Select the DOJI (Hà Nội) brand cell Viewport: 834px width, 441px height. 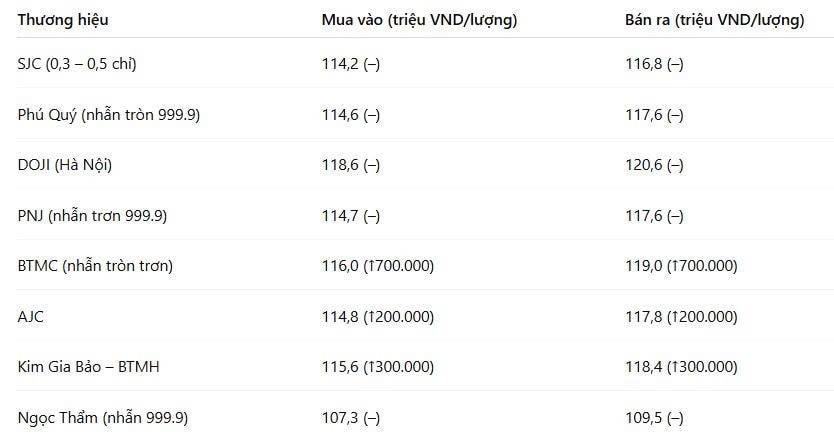coord(65,165)
